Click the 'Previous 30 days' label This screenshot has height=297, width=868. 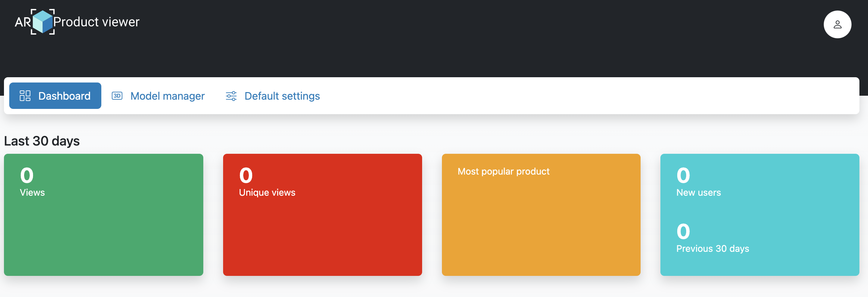712,248
